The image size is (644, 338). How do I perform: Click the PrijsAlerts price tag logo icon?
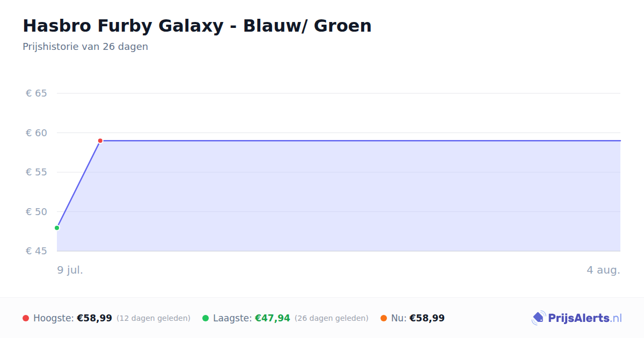tap(539, 318)
